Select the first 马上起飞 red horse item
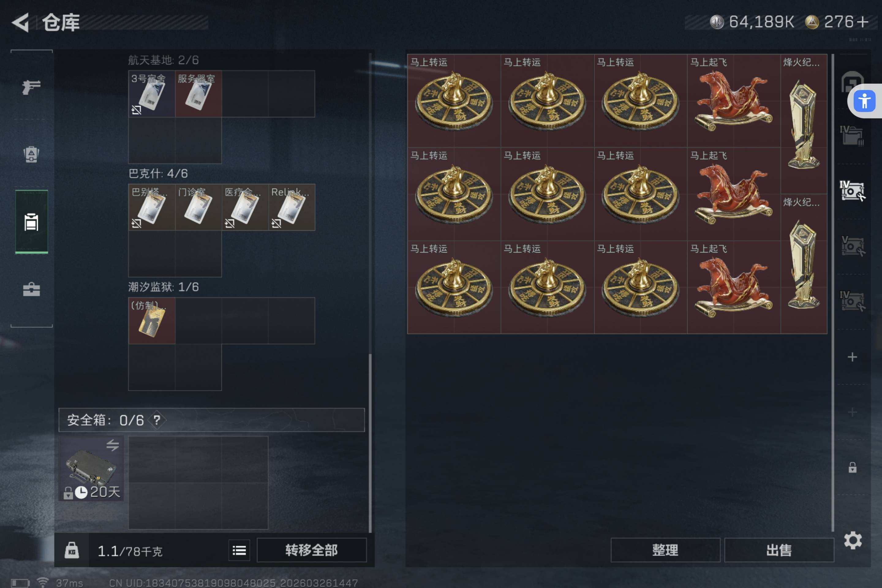Viewport: 882px width, 588px height. point(733,100)
